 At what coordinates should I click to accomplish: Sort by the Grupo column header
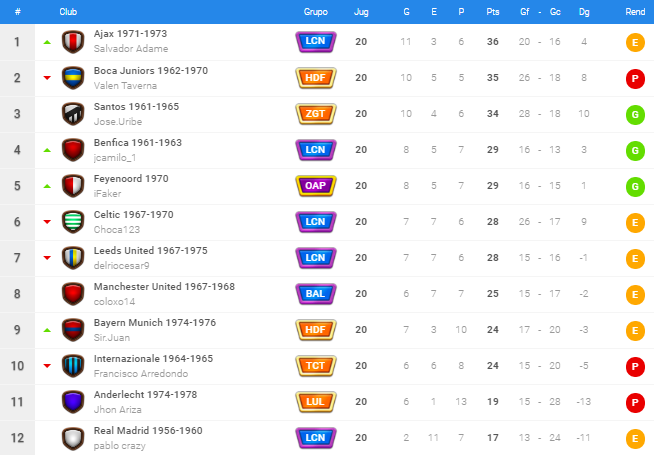click(316, 12)
